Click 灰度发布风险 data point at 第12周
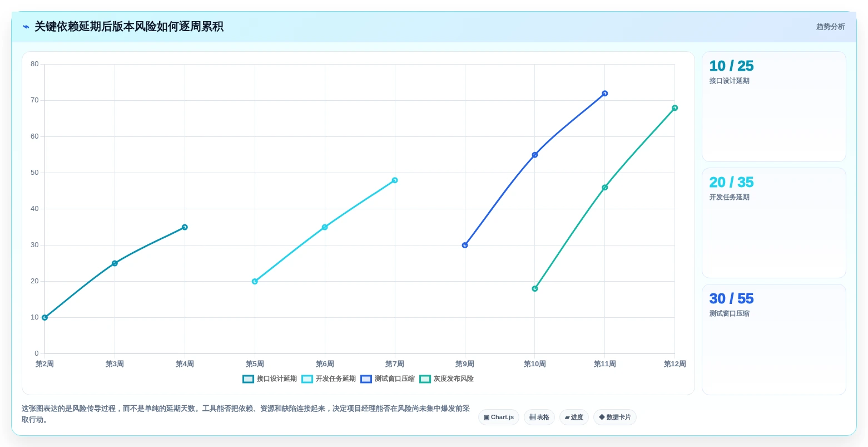Image resolution: width=868 pixels, height=447 pixels. coord(675,108)
